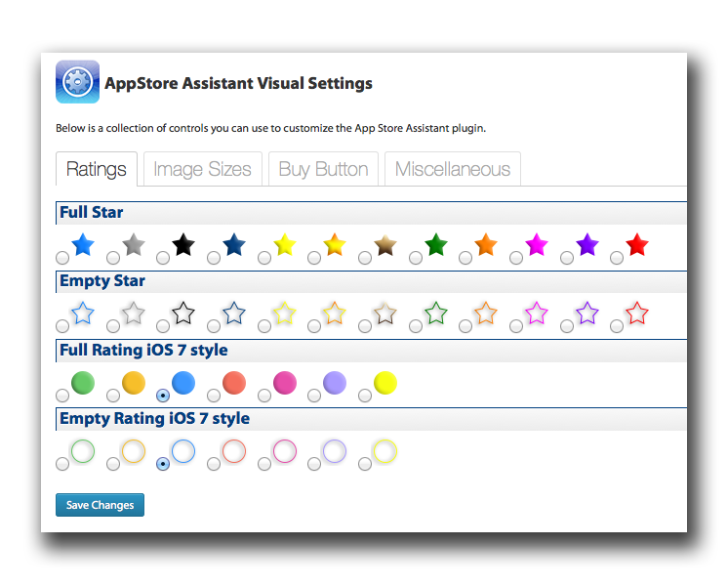Select radio for yellow iOS 7 empty rating
Image resolution: width=728 pixels, height=586 pixels.
(x=365, y=464)
